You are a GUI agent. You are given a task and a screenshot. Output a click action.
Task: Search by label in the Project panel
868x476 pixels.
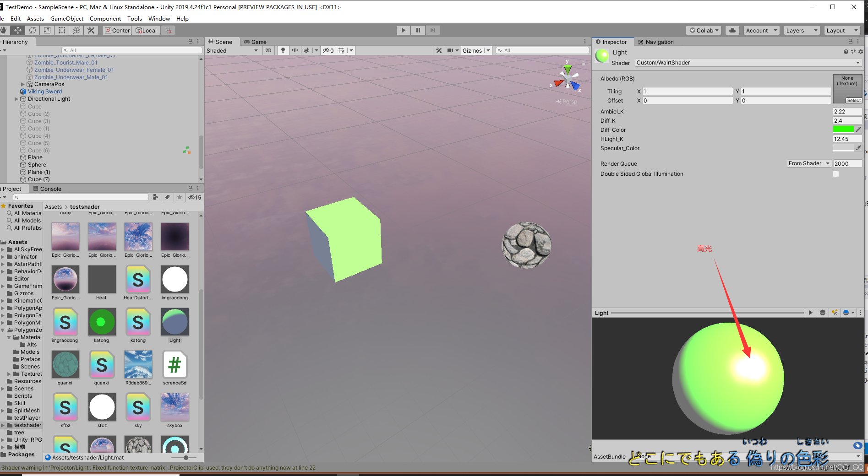(x=168, y=197)
